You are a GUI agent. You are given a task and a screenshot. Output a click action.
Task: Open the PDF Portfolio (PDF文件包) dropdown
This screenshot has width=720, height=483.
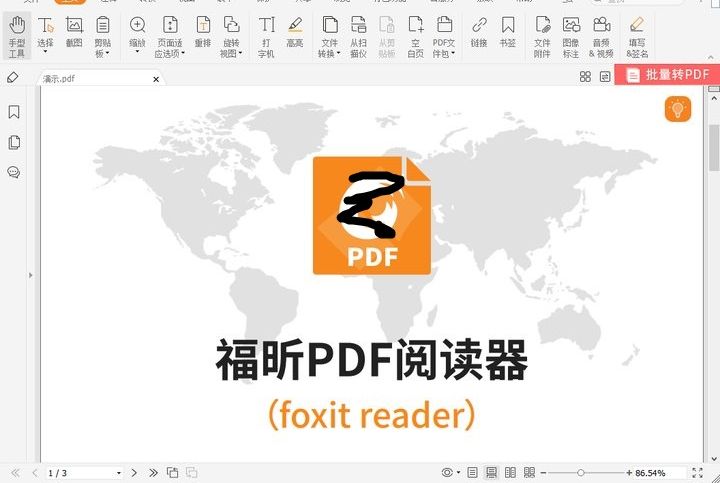pyautogui.click(x=444, y=37)
